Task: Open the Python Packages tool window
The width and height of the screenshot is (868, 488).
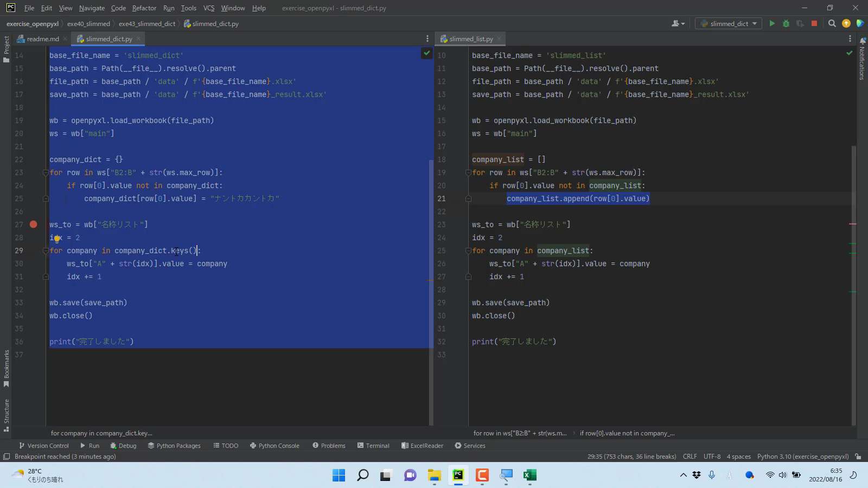Action: pos(174,446)
